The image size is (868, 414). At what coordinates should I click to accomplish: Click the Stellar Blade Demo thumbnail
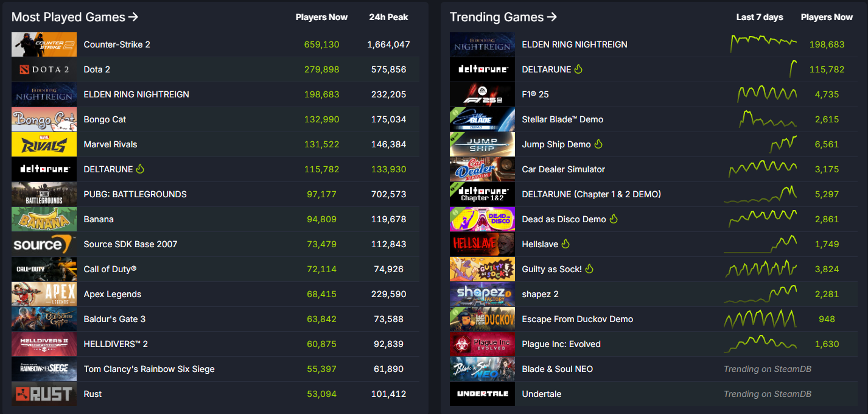(x=482, y=119)
